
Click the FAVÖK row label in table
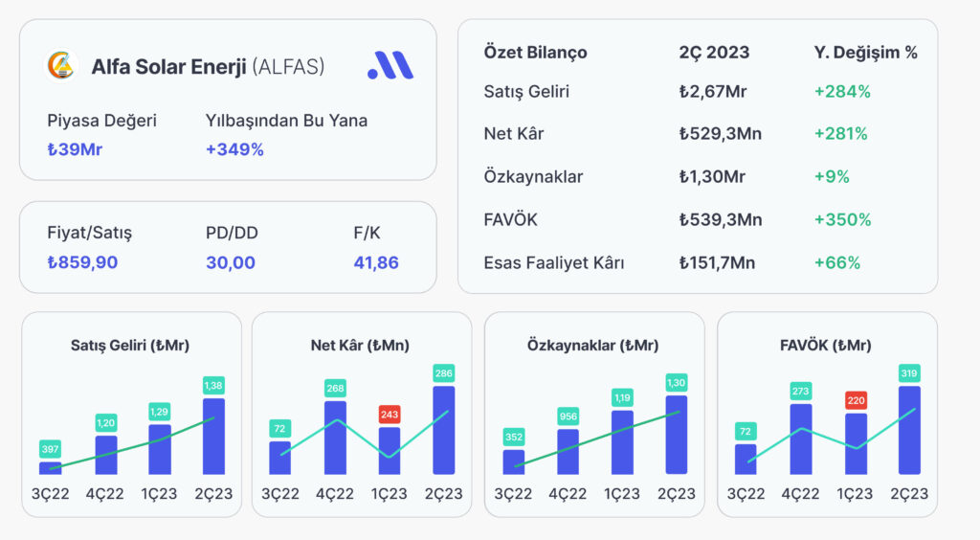[x=511, y=220]
